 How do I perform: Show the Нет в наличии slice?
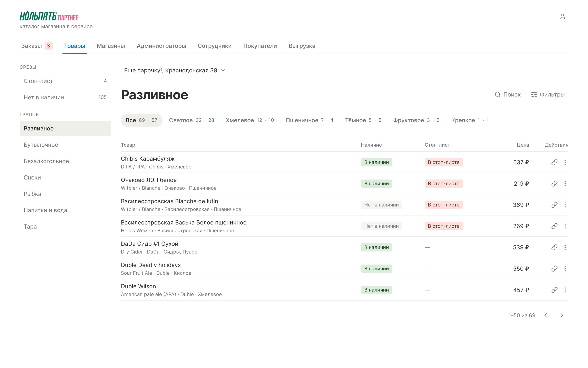point(65,97)
